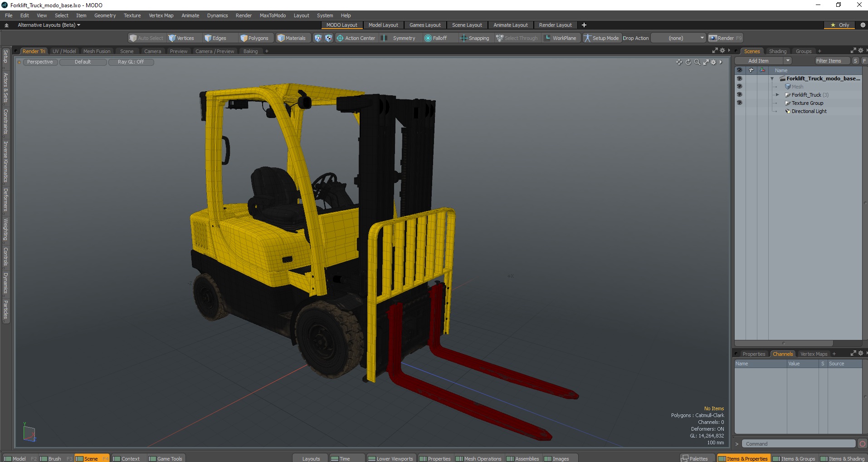Select the Directional Light item
The height and width of the screenshot is (462, 868).
coord(809,111)
